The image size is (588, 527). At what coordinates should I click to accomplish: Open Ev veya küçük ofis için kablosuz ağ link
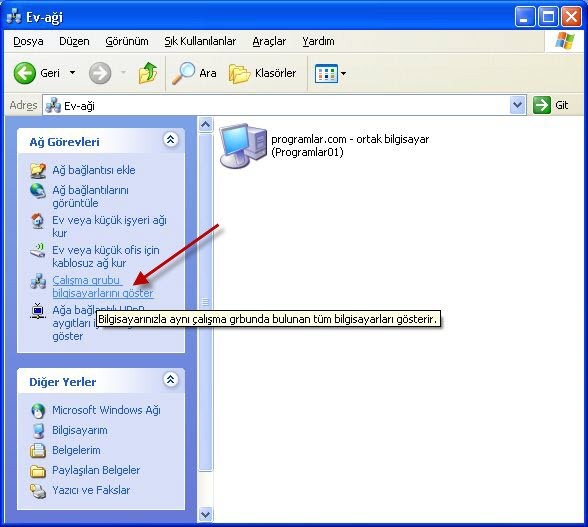click(x=106, y=257)
